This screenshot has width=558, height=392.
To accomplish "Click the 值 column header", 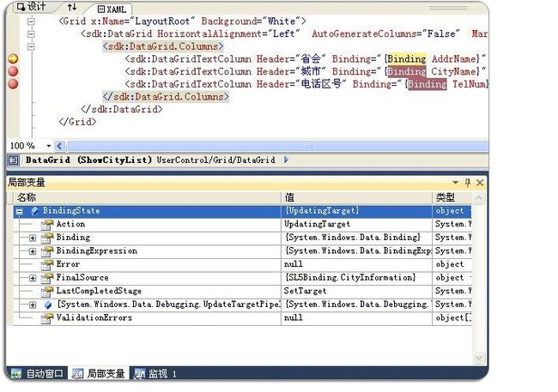I will pos(357,197).
